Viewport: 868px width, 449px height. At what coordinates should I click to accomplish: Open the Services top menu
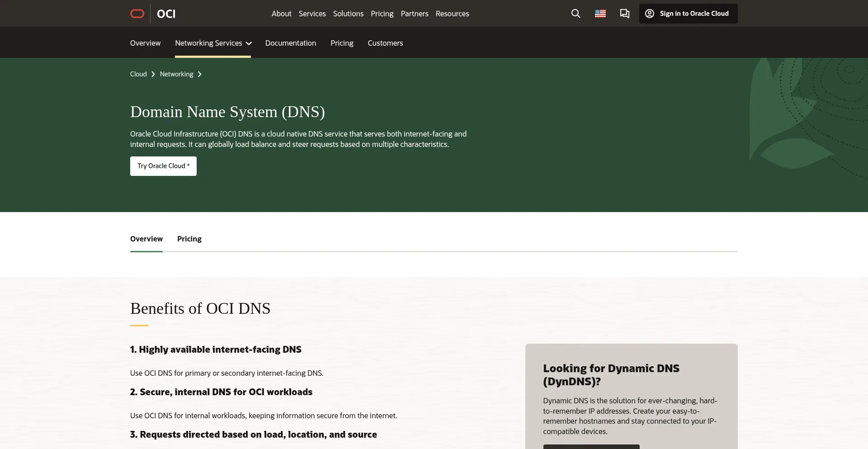[312, 14]
